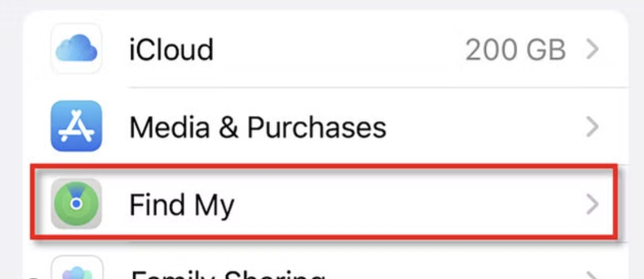The width and height of the screenshot is (644, 279).
Task: Open Media & Purchases via its chevron arrow
Action: 592,127
